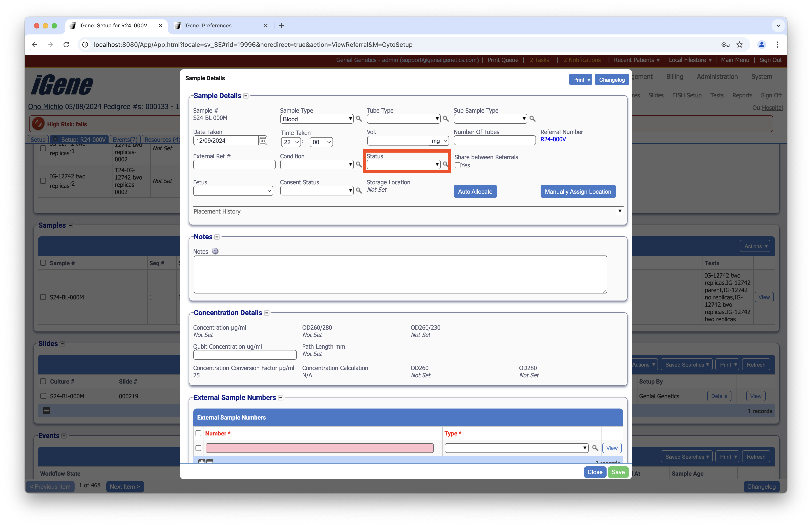The width and height of the screenshot is (812, 526).
Task: Select the S24-BL-000M sample row checkbox
Action: [x=43, y=297]
